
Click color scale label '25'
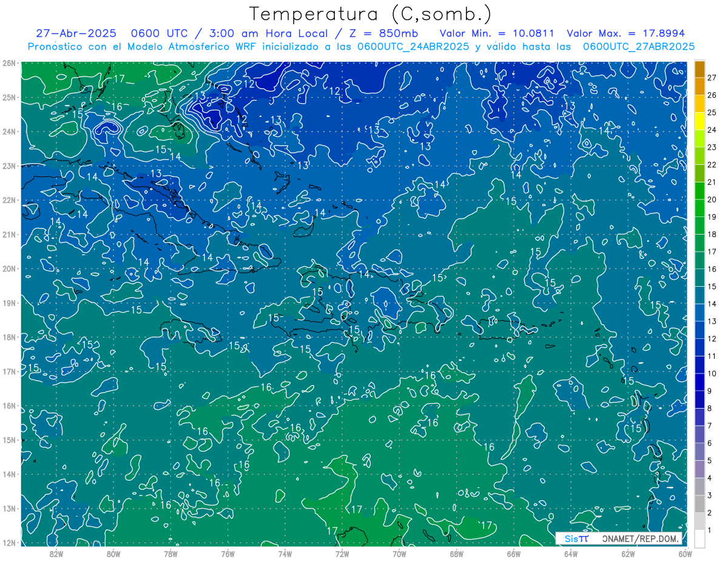(x=712, y=113)
